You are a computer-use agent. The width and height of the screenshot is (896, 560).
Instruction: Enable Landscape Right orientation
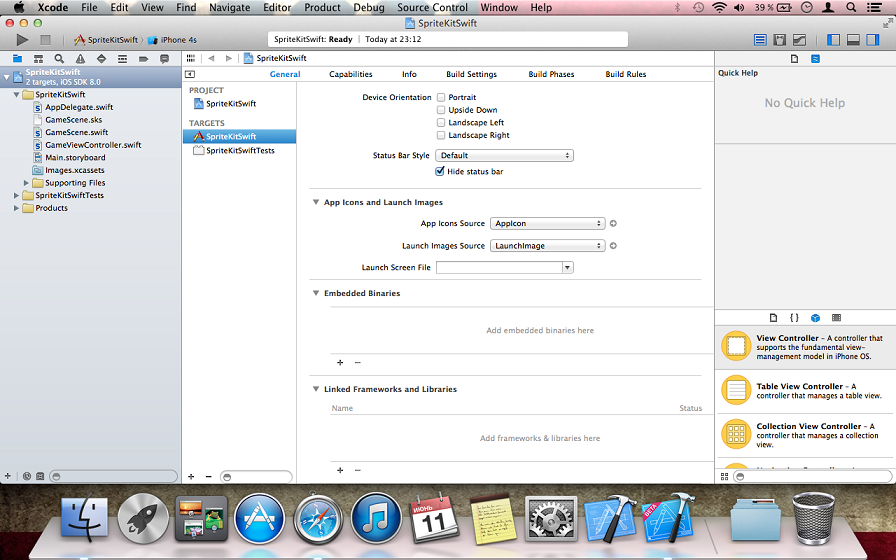coord(441,135)
